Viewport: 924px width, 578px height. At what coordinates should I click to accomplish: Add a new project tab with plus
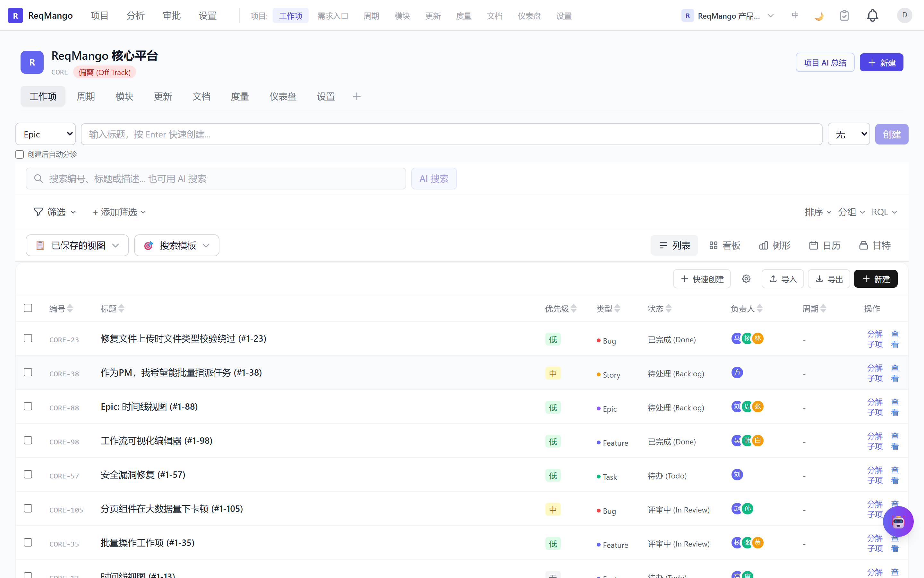(x=356, y=96)
